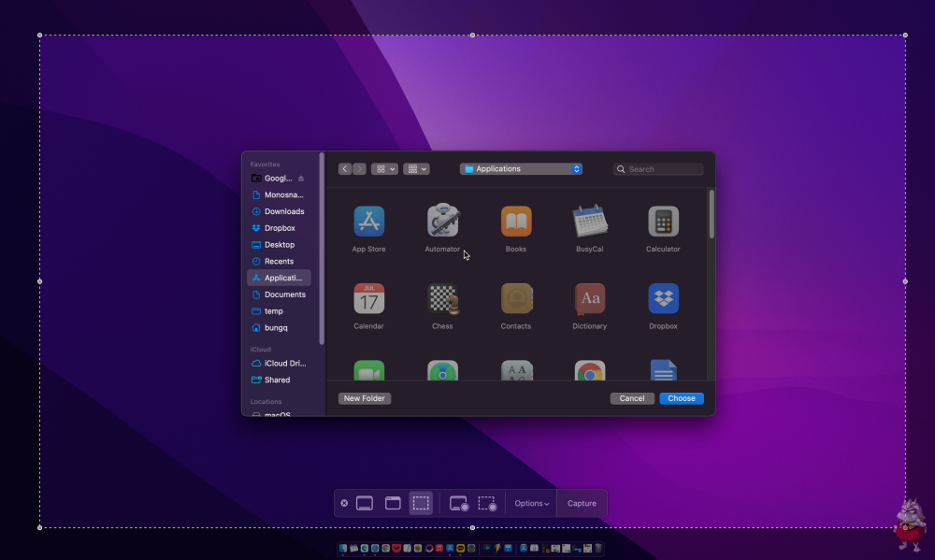Screen dimensions: 935x560
Task: Go back with the left chevron
Action: click(x=345, y=169)
